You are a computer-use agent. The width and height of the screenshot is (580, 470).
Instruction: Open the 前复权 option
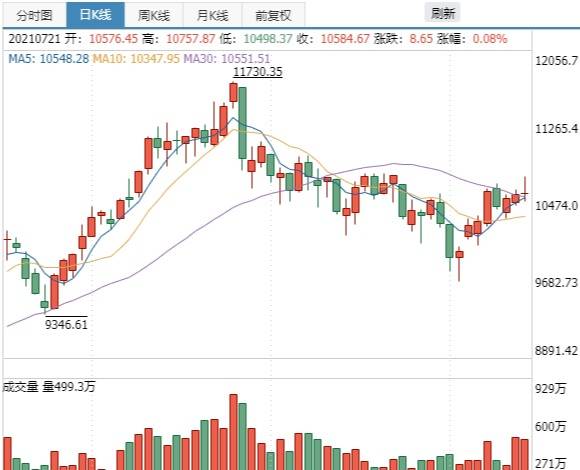[273, 15]
